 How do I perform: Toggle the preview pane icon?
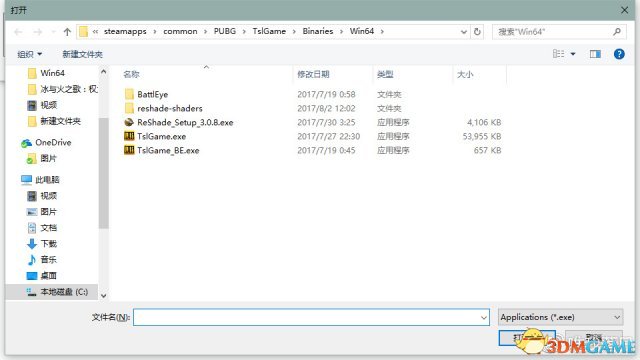point(595,54)
